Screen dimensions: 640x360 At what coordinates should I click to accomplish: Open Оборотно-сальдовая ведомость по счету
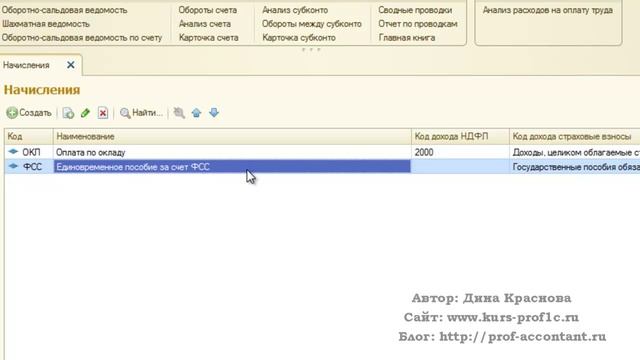point(82,38)
